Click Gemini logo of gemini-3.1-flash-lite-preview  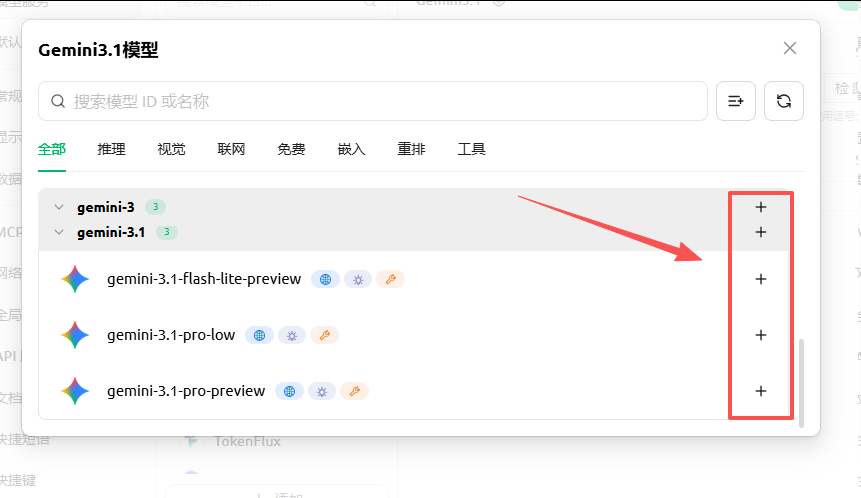tap(75, 279)
